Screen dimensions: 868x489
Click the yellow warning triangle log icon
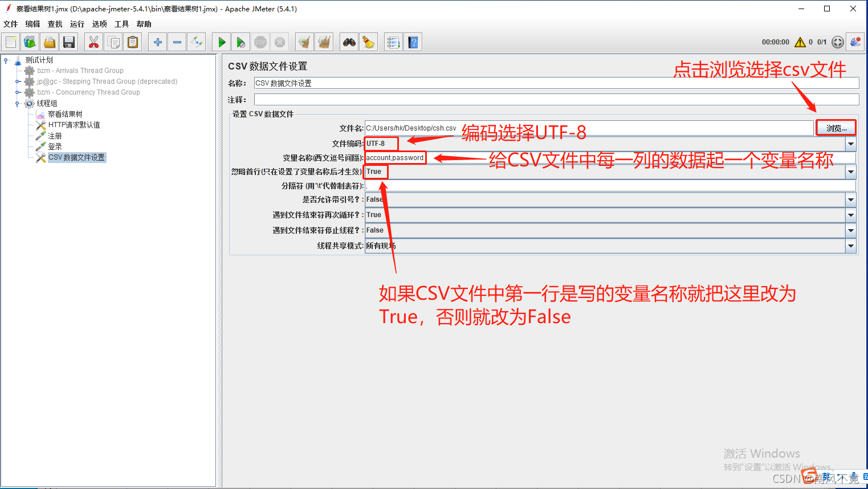(x=800, y=42)
